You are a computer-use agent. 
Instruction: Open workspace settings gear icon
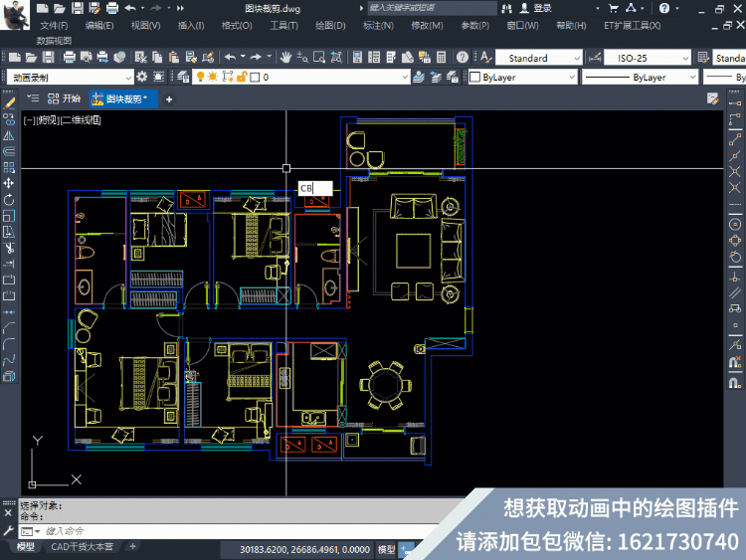[142, 77]
